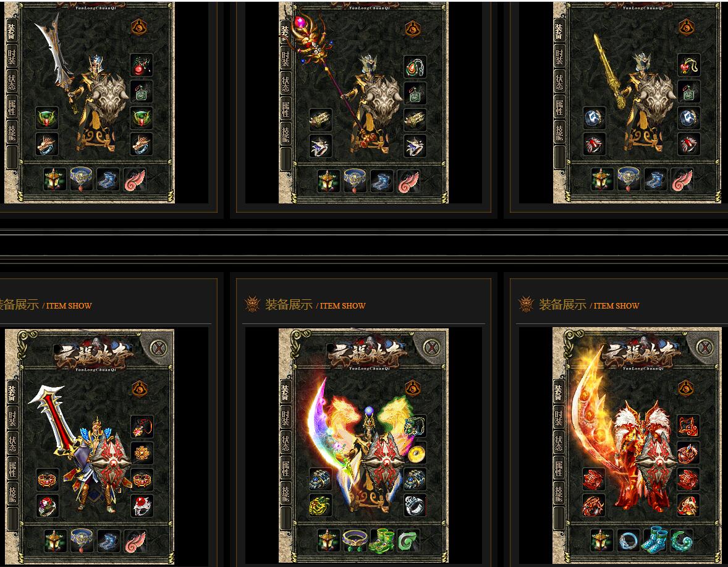Click red pearl necklace in silver-blade warrior panel

pos(142,66)
